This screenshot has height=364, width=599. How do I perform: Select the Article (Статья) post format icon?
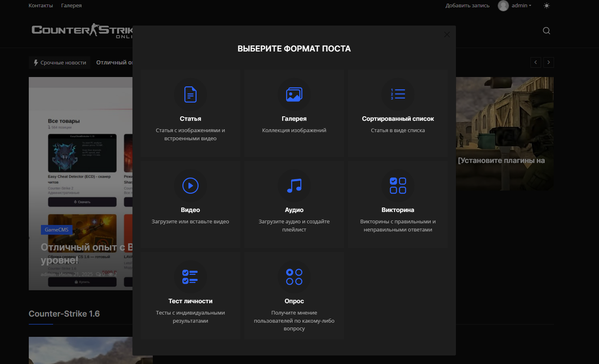(190, 94)
